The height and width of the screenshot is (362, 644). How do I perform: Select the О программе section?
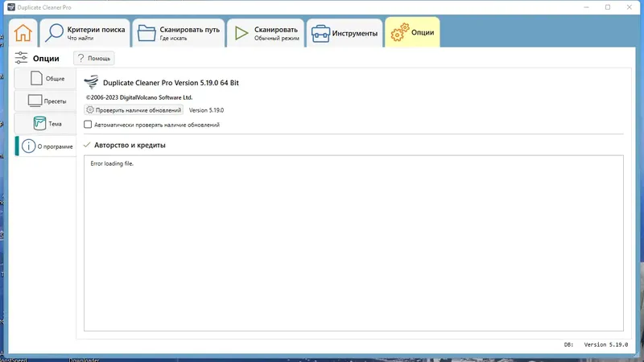click(x=46, y=146)
